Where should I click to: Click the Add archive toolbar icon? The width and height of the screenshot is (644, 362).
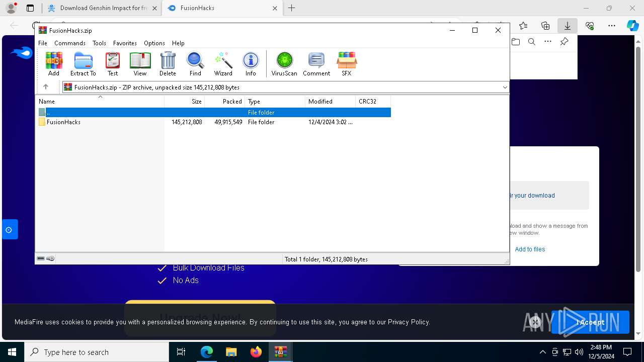coord(54,64)
